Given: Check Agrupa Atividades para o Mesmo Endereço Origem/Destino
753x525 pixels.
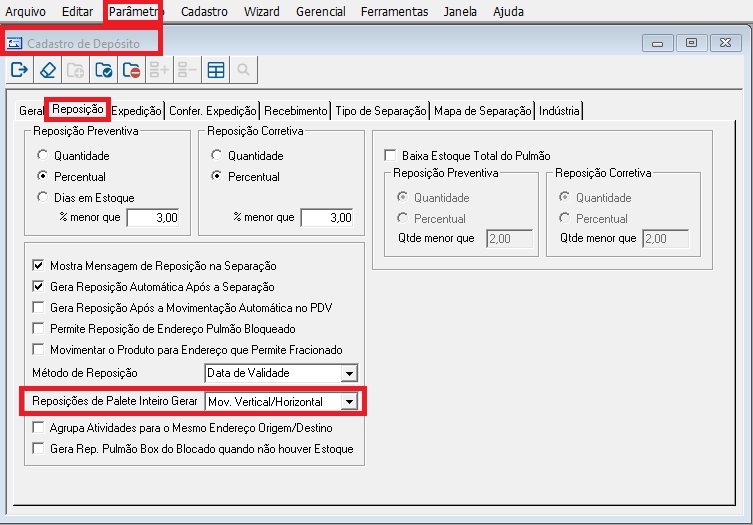Looking at the screenshot, I should [38, 427].
